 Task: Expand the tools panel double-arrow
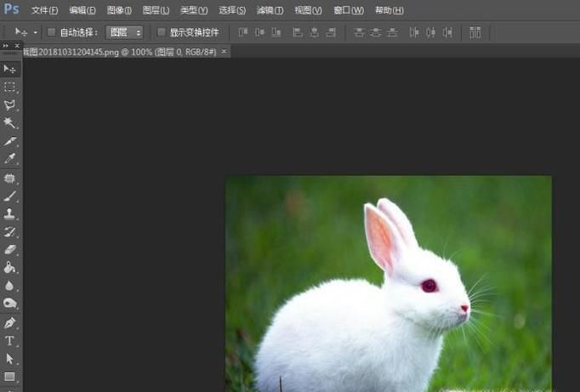8,45
